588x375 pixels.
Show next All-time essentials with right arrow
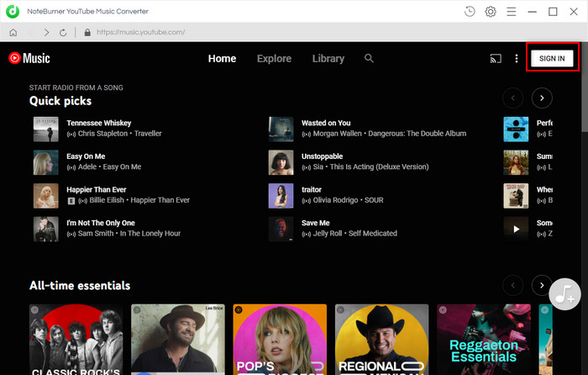pyautogui.click(x=542, y=285)
